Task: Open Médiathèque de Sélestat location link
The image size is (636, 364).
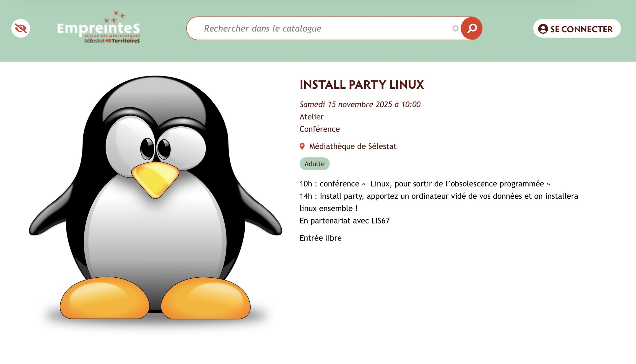Action: (353, 146)
